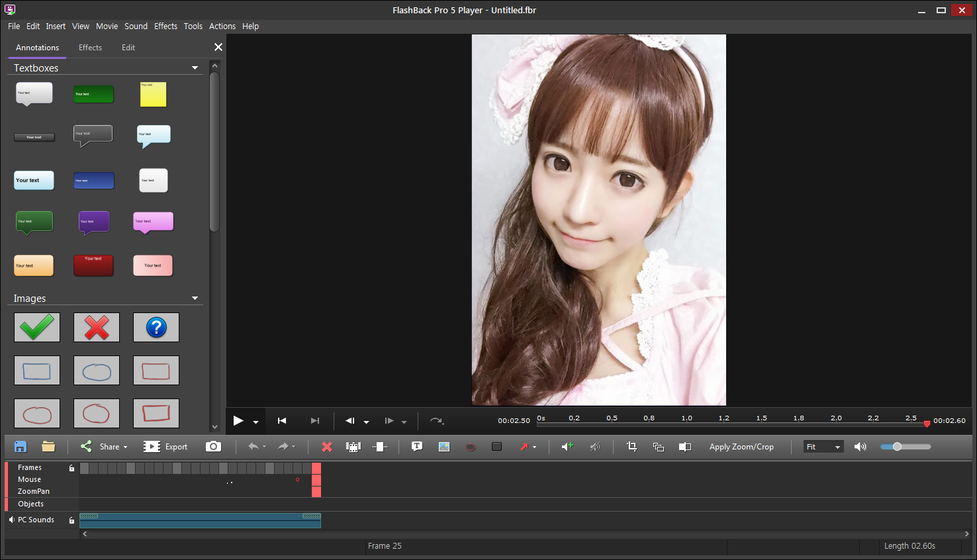Insert an arrow with the red arrow icon
The width and height of the screenshot is (977, 560).
(x=524, y=447)
